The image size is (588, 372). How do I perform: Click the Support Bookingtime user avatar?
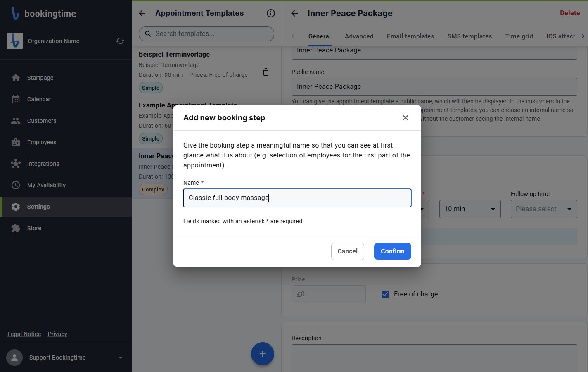(x=14, y=358)
